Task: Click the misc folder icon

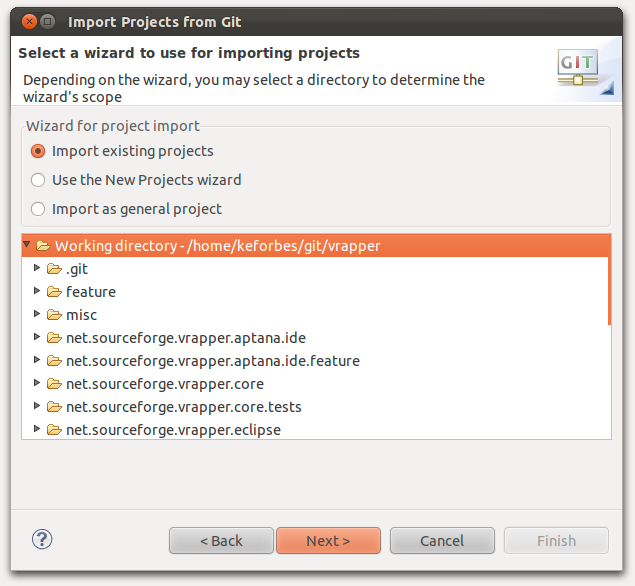Action: point(54,315)
